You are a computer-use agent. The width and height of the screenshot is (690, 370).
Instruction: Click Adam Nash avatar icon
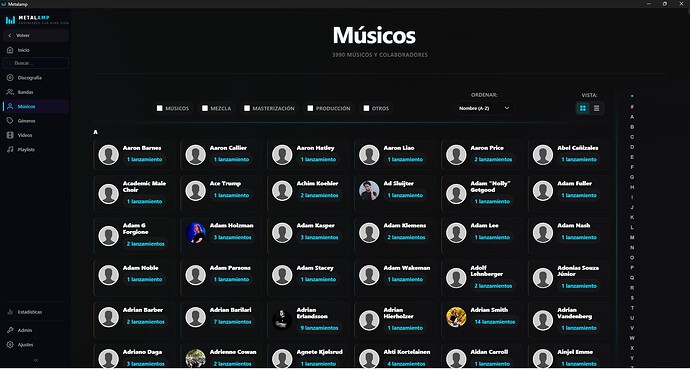tap(543, 233)
